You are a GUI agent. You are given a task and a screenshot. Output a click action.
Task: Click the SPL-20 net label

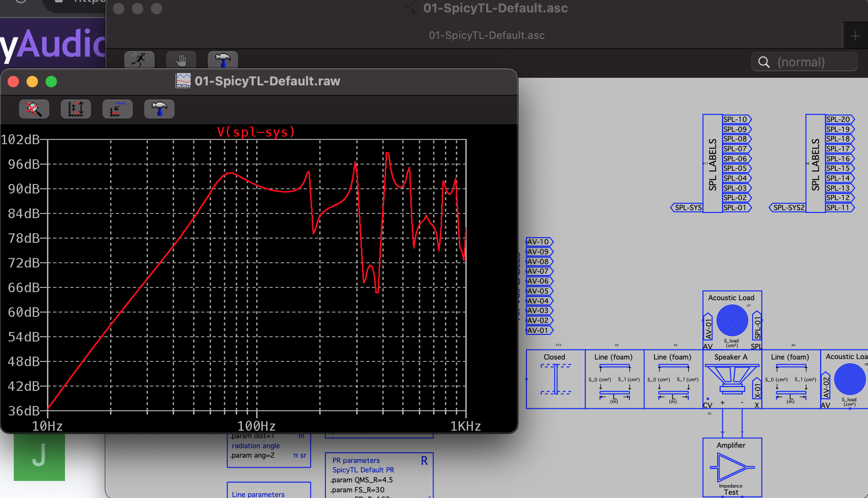click(840, 120)
